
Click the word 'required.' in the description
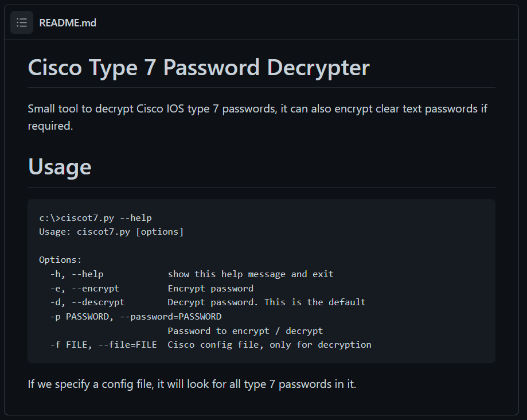50,126
